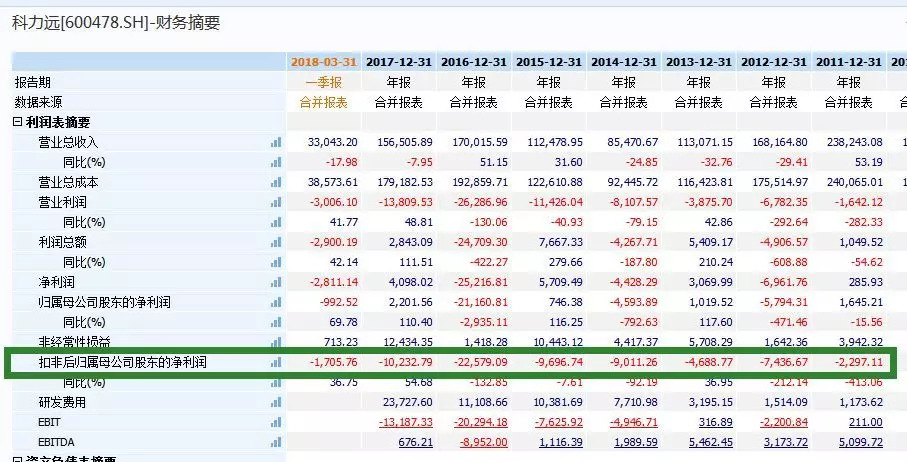Select the 营业利润 row label

click(x=62, y=202)
